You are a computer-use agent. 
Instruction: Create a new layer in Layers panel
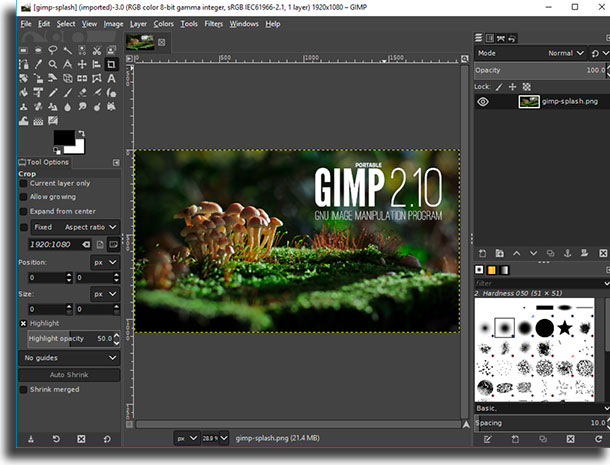pos(482,253)
